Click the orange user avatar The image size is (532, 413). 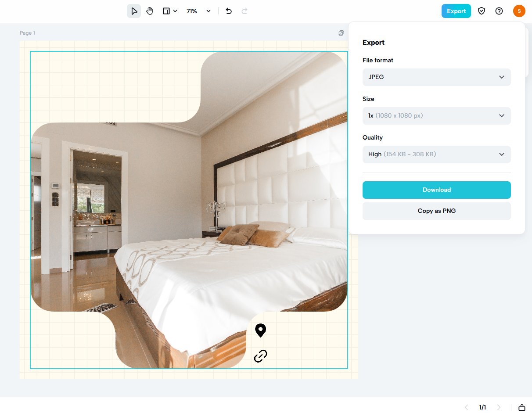pos(519,11)
